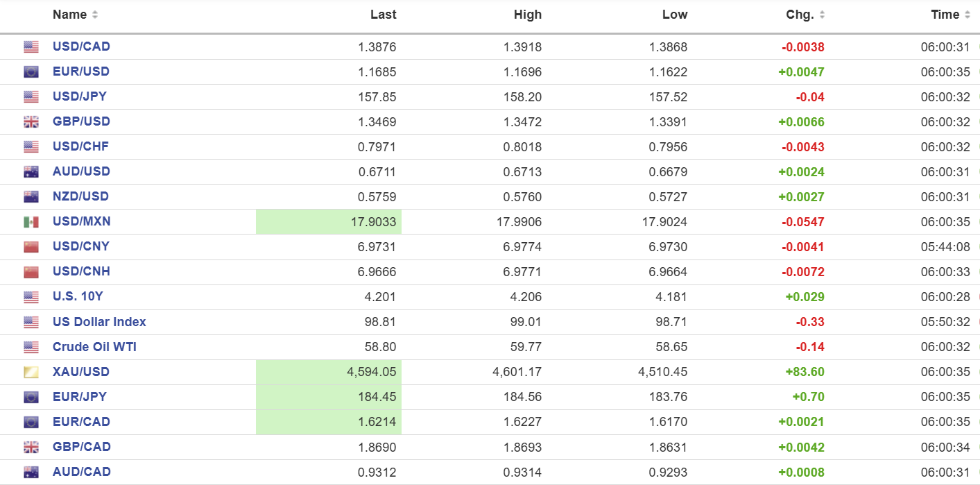
Task: Open the U.S. 10Y yield link
Action: click(x=78, y=296)
